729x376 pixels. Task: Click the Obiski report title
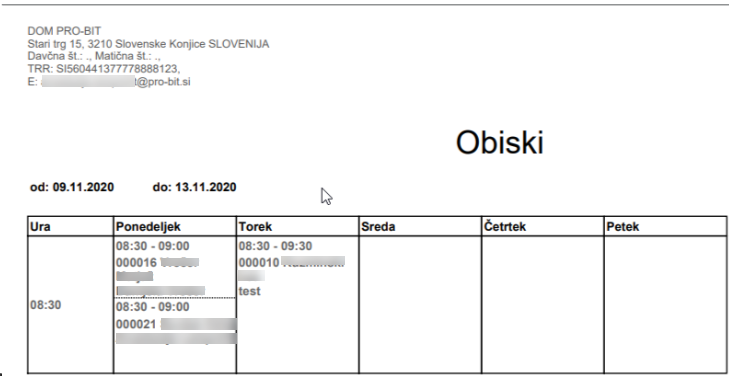[x=499, y=142]
